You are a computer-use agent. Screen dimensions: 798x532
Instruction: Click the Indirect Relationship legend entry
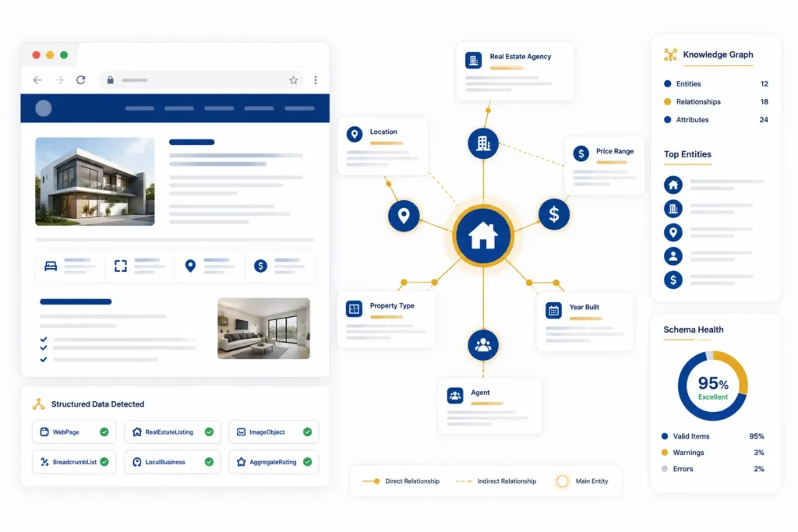click(x=496, y=481)
